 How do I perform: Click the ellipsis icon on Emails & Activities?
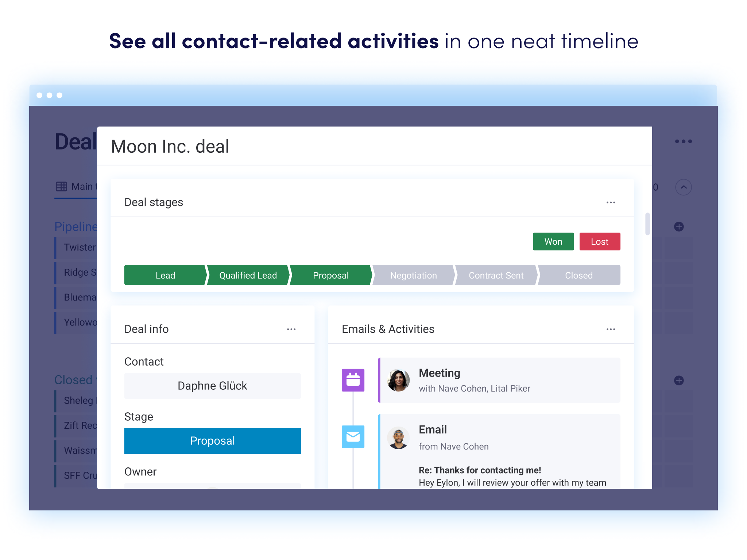coord(611,328)
